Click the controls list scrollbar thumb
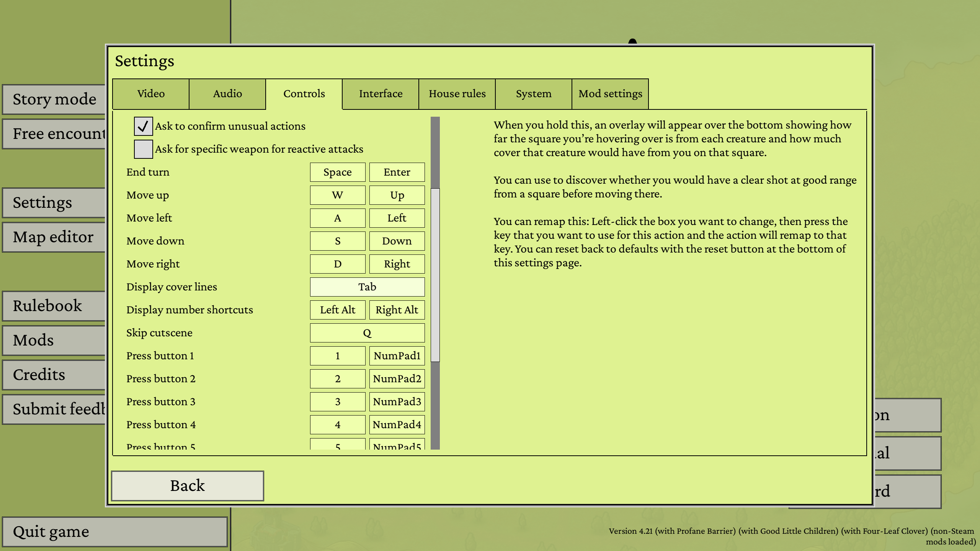Screen dimensions: 980x551 [435, 275]
